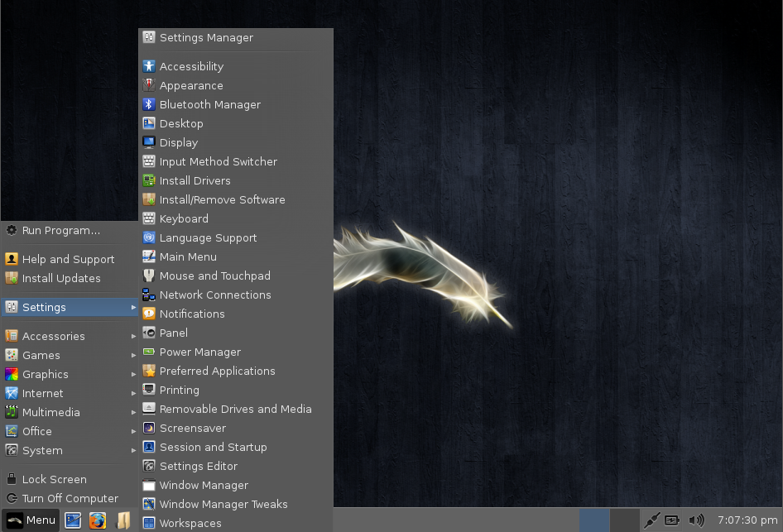The width and height of the screenshot is (783, 532).
Task: Expand the Internet submenu arrow
Action: 133,393
